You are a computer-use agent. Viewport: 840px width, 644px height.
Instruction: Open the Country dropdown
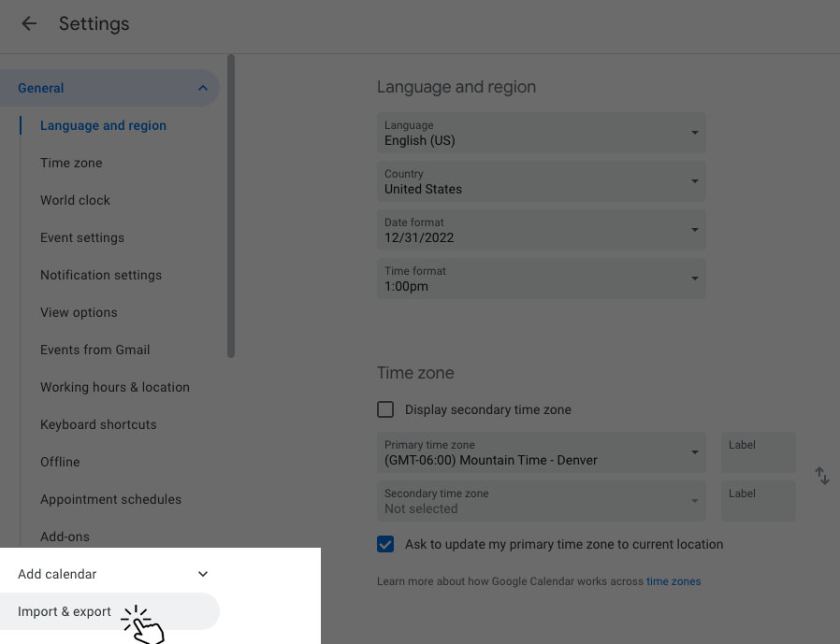pos(541,182)
